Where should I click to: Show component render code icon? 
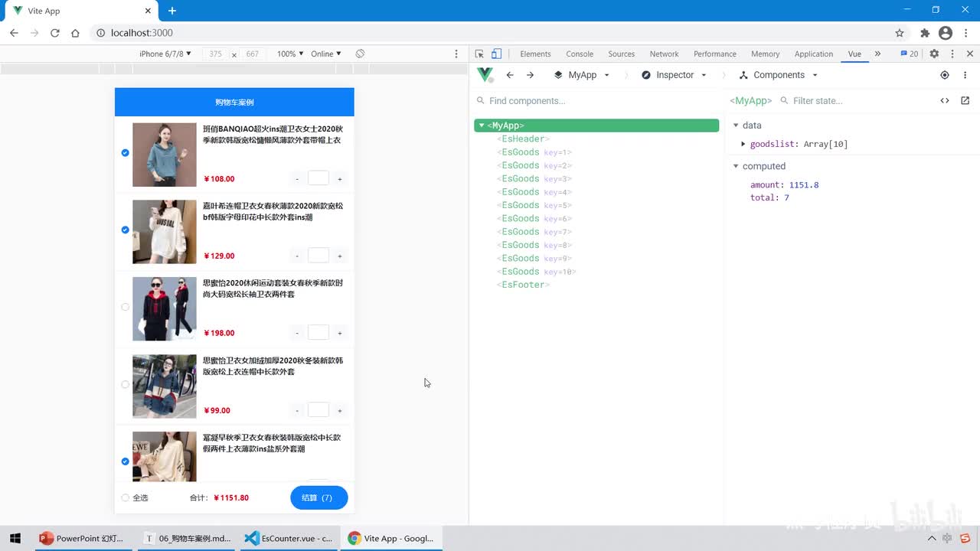click(945, 100)
